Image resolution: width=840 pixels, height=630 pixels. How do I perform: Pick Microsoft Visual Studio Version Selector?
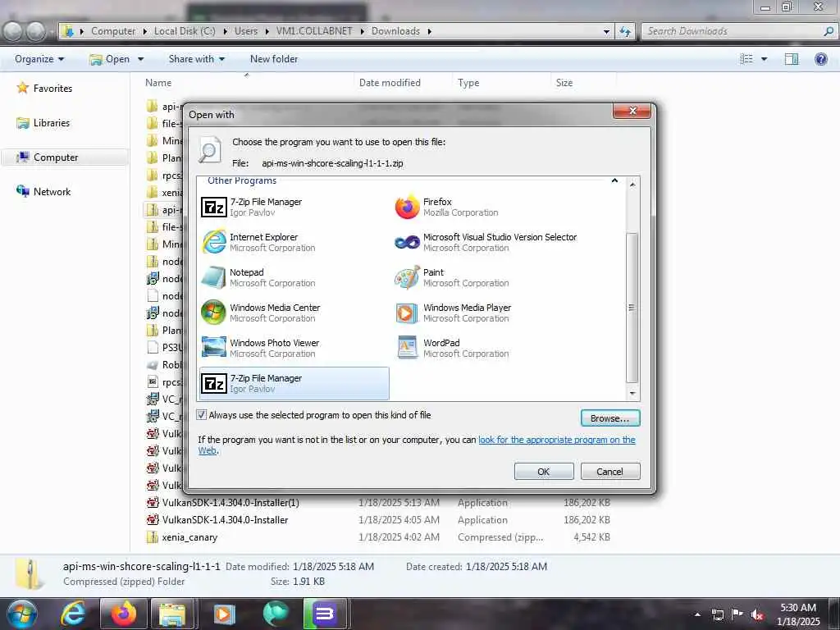pos(487,242)
